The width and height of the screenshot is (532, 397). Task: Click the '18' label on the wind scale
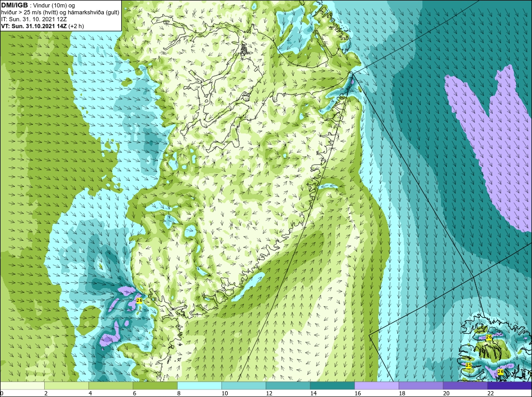(402, 393)
